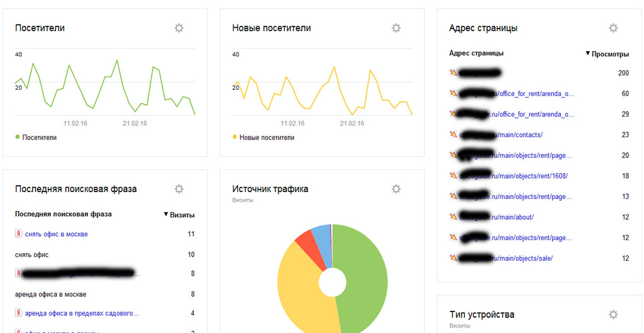Viewport: 644px width, 333px height.
Task: Open the /main/objects/sale/ page link
Action: click(506, 258)
